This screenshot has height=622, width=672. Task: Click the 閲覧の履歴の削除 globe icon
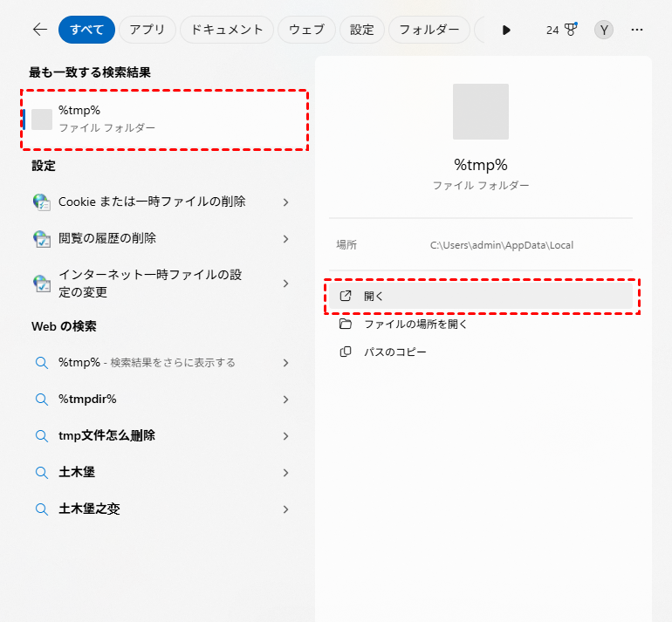tap(42, 239)
